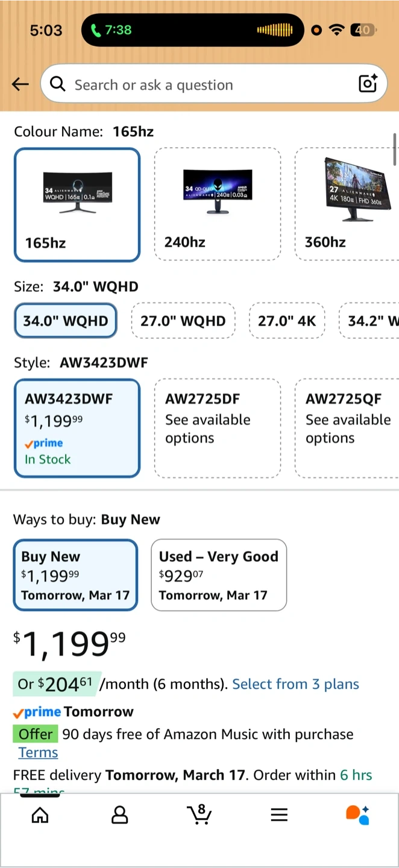
Task: Tap the back arrow icon
Action: tap(20, 84)
